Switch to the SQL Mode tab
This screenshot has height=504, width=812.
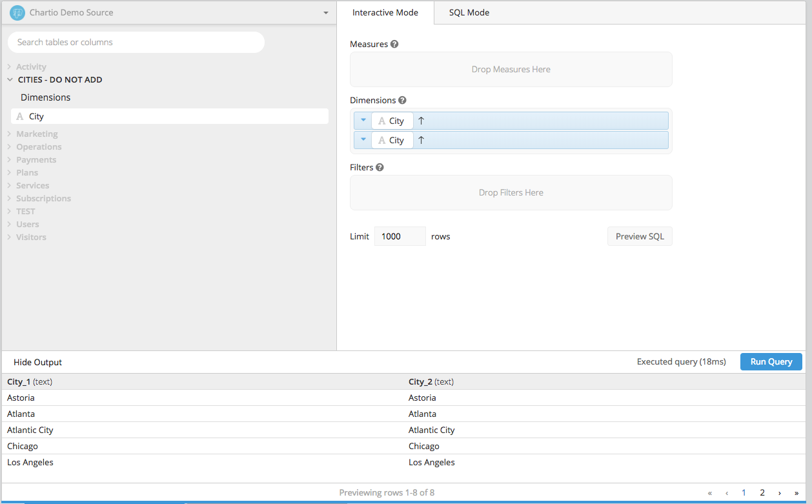click(x=469, y=12)
